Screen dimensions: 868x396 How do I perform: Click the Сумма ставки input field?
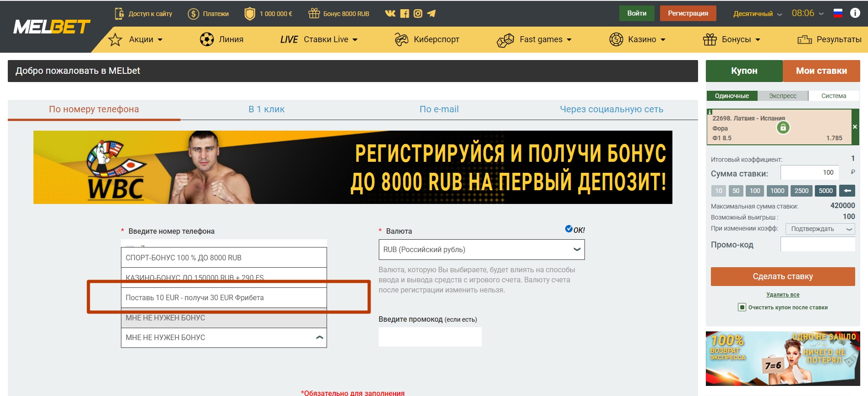tap(809, 172)
